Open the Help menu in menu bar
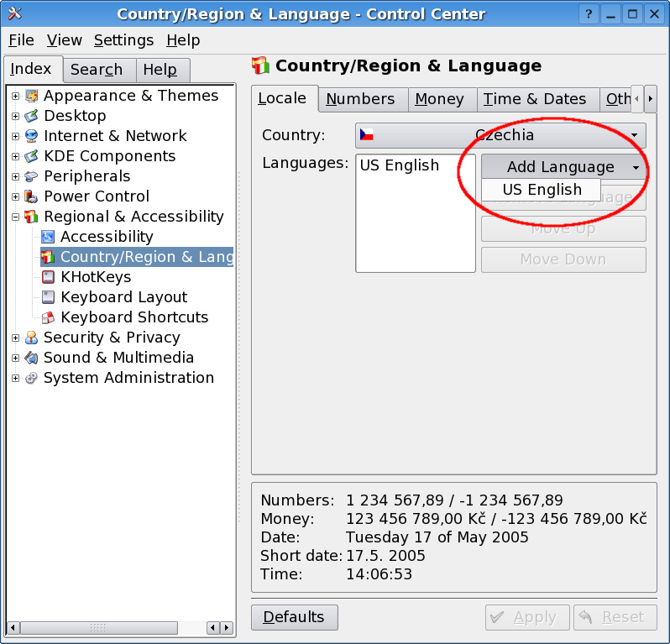 [x=183, y=40]
